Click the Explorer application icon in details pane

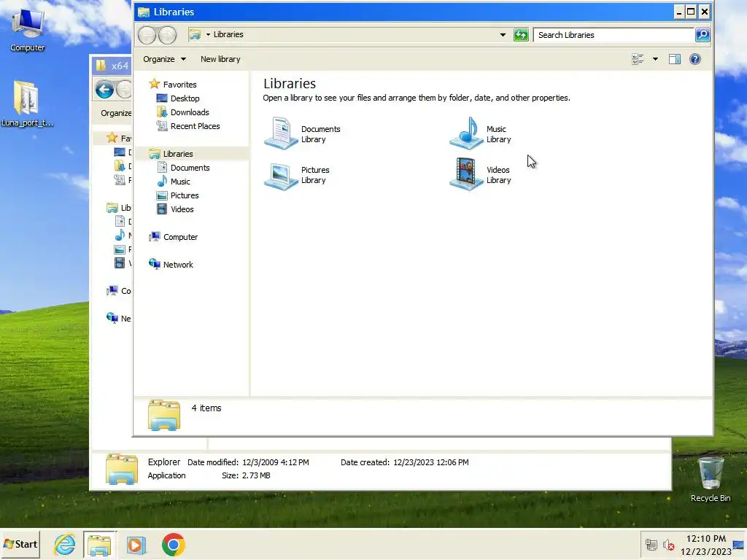click(x=122, y=469)
